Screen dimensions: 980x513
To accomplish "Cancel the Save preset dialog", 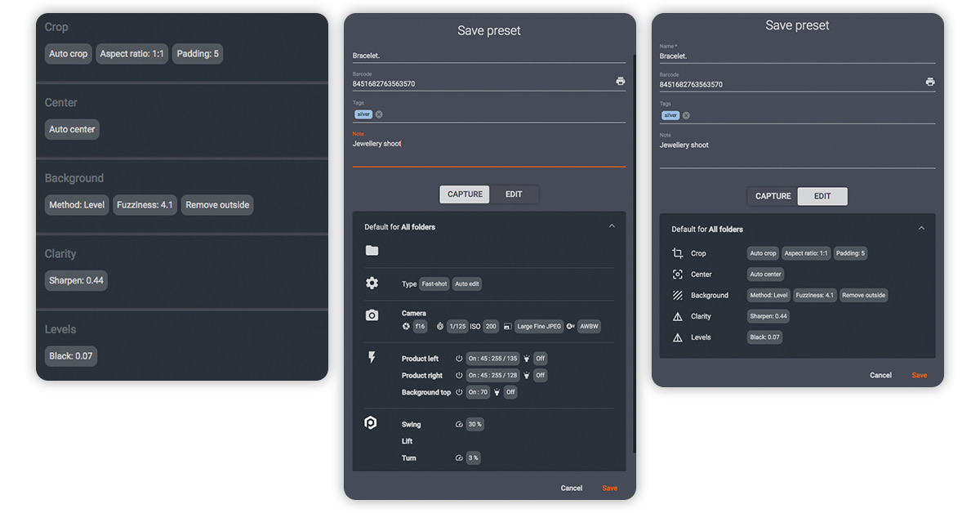I will pos(571,488).
